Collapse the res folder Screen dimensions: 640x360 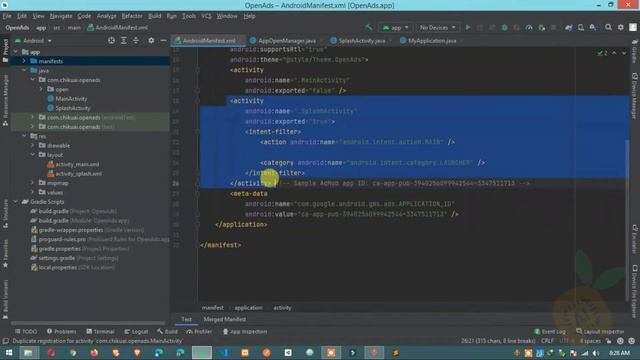pos(24,136)
